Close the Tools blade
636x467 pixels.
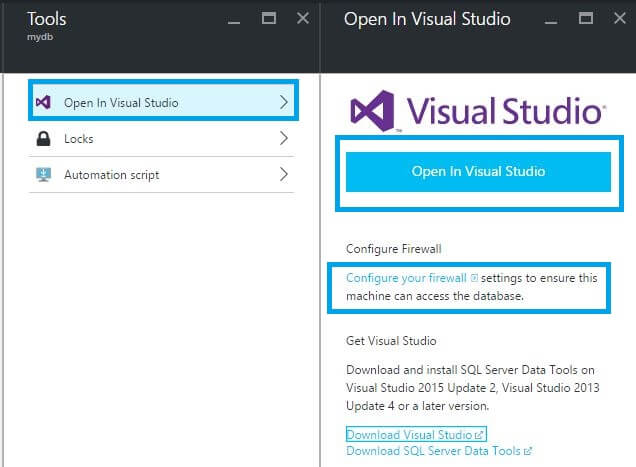pos(303,19)
